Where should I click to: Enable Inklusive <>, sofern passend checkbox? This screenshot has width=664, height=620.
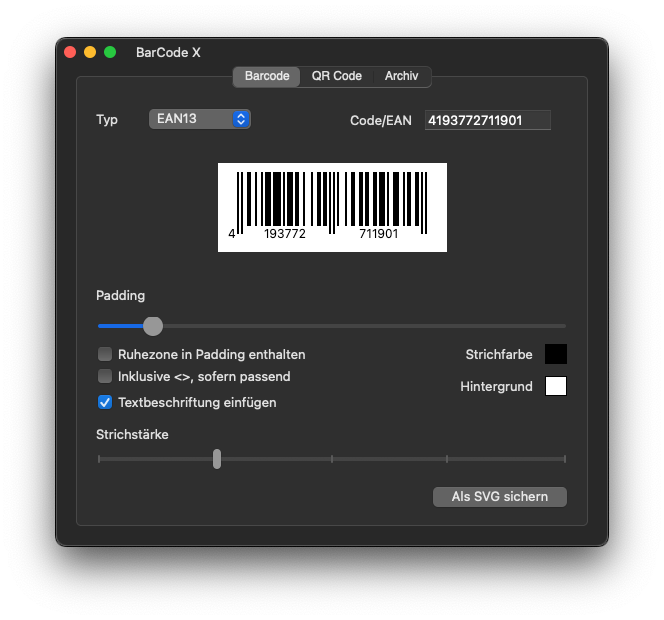pos(105,376)
